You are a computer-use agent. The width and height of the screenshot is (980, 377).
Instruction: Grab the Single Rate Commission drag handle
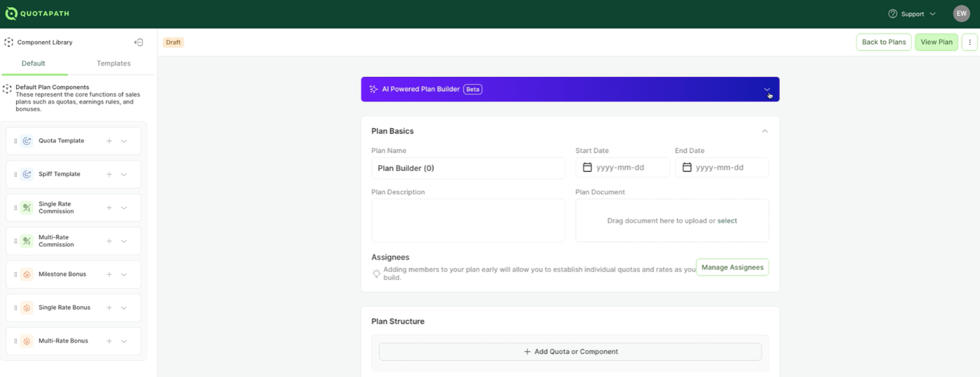tap(16, 208)
